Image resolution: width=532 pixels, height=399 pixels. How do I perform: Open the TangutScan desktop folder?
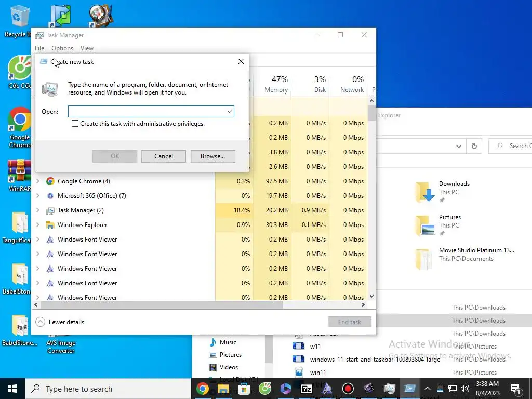[17, 228]
